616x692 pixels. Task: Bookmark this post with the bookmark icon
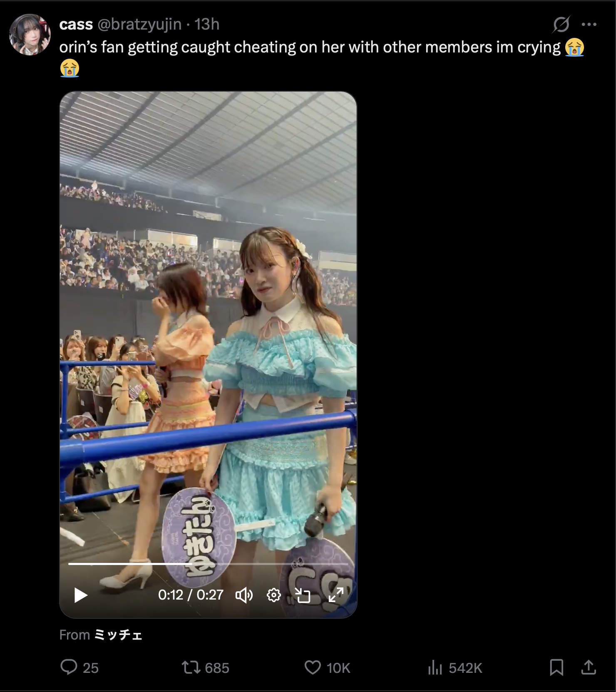(x=556, y=667)
